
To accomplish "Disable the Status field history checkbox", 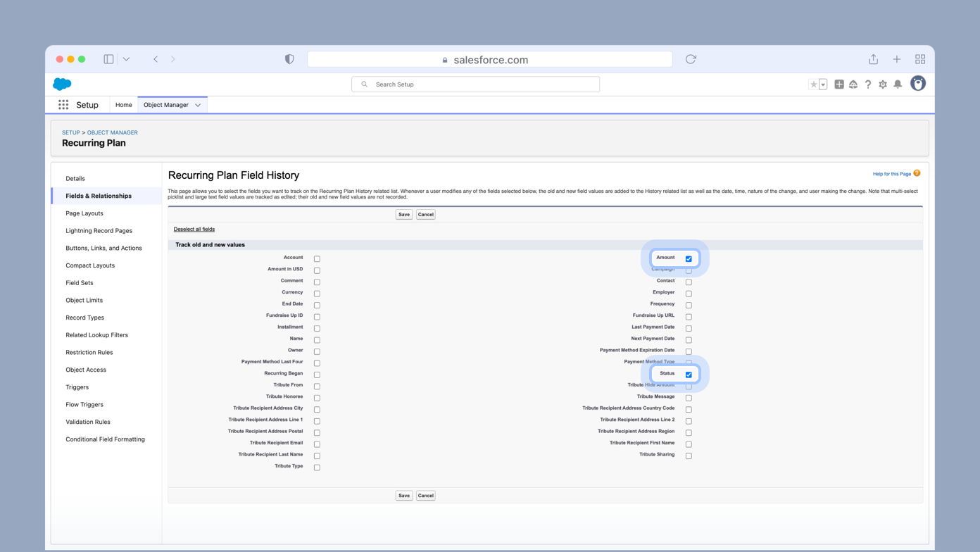I will [688, 374].
